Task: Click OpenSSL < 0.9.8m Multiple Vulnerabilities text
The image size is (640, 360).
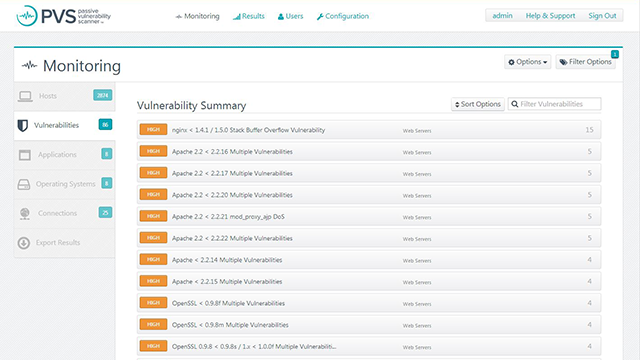Action: click(x=230, y=325)
